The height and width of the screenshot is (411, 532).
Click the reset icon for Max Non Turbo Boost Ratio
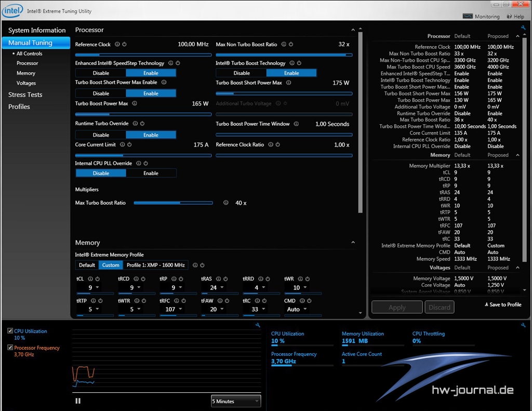coord(291,44)
